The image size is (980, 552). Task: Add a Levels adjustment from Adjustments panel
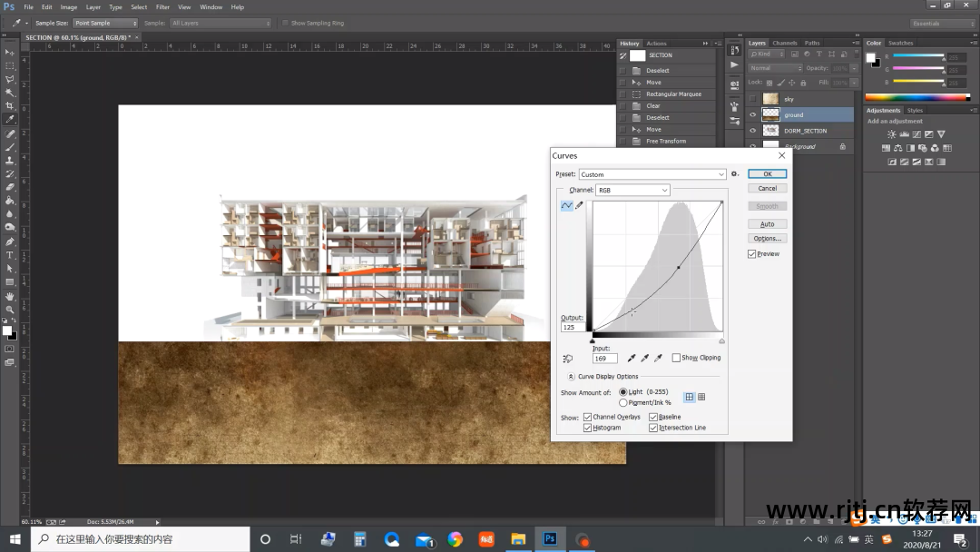tap(904, 134)
